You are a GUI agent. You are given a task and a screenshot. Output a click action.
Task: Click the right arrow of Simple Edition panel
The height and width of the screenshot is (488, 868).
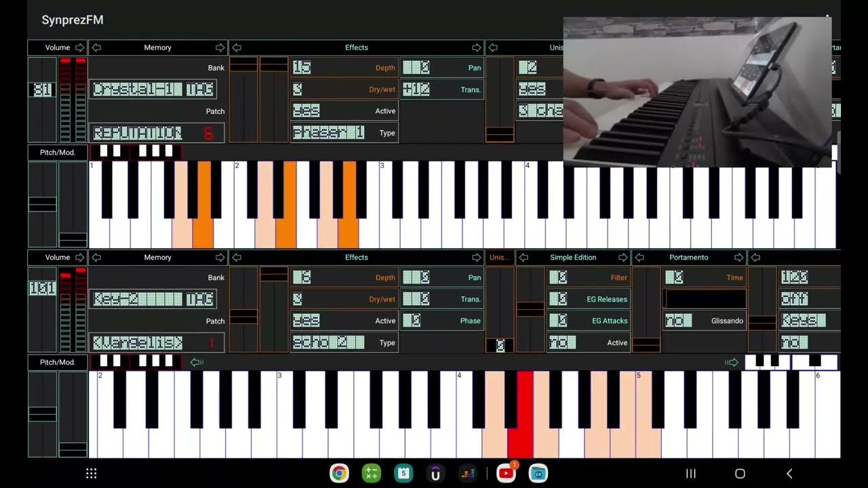pos(623,258)
